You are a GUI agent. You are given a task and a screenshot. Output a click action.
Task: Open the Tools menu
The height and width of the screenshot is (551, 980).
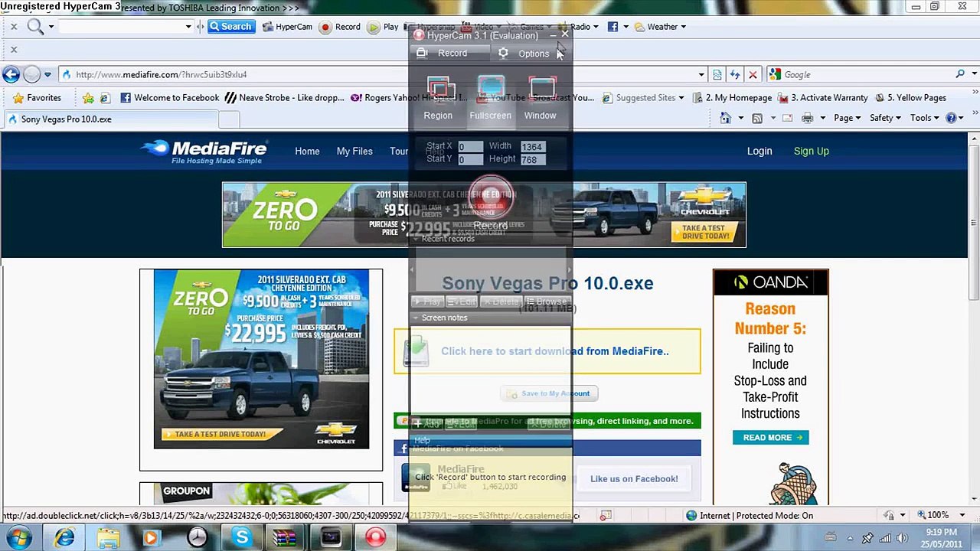(924, 118)
